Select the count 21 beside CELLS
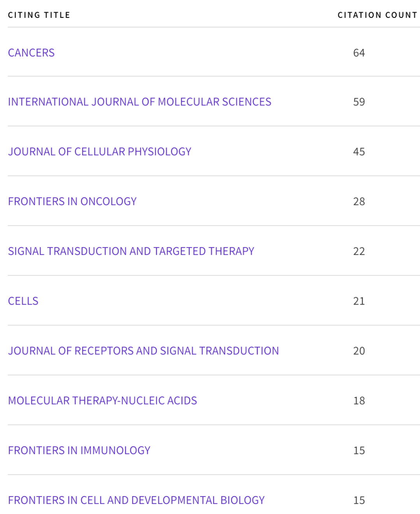The height and width of the screenshot is (514, 420). point(359,301)
